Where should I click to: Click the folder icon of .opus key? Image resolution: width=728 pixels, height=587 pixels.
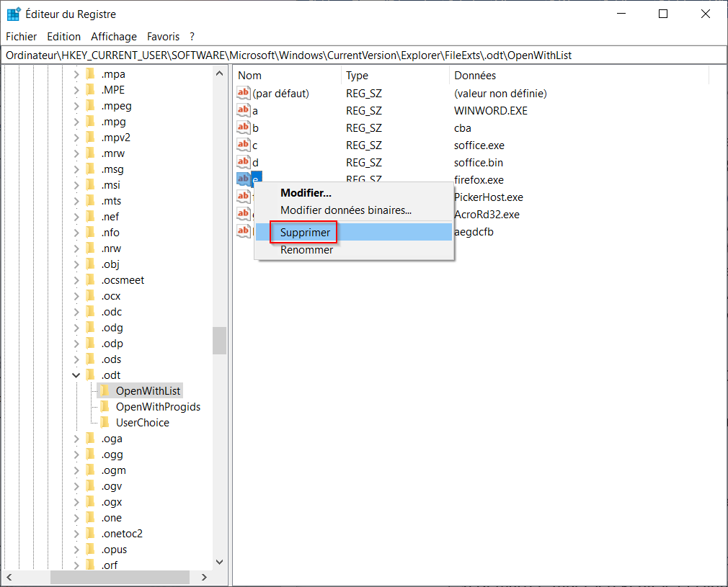click(x=91, y=550)
